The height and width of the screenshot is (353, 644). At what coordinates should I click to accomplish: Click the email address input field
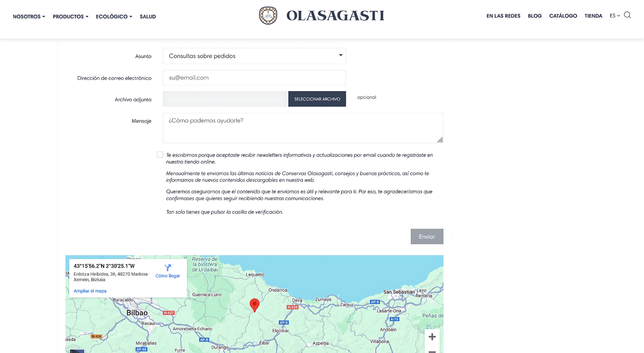pos(254,77)
